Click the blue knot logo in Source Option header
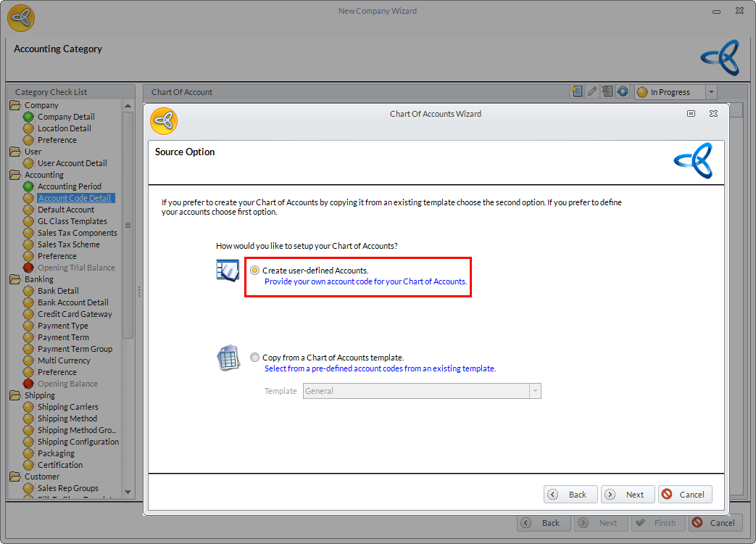The height and width of the screenshot is (544, 756). [694, 160]
